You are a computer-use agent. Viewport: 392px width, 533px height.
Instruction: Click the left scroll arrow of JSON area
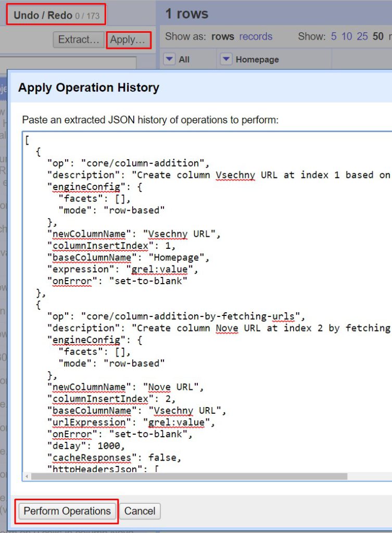coord(27,476)
